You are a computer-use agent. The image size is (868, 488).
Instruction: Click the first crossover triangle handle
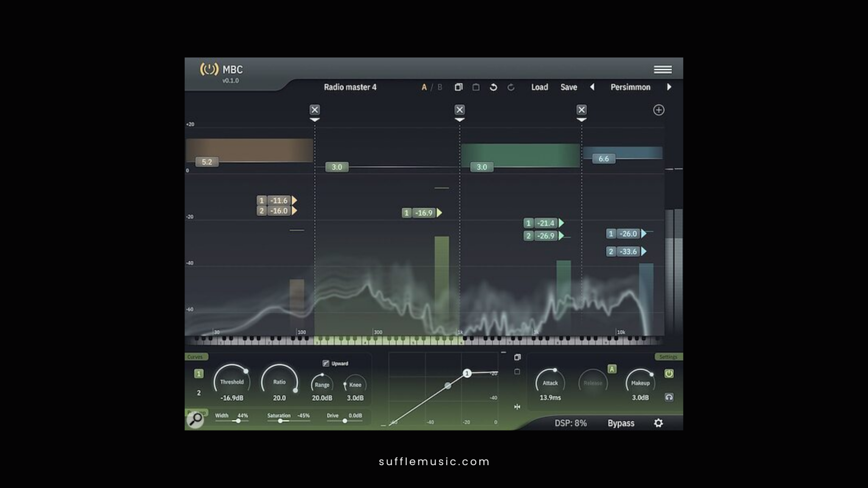click(314, 120)
